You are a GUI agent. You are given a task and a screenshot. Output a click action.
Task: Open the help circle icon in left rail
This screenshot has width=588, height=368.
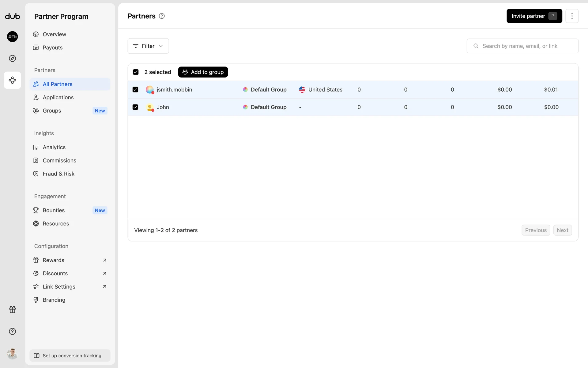pos(12,331)
